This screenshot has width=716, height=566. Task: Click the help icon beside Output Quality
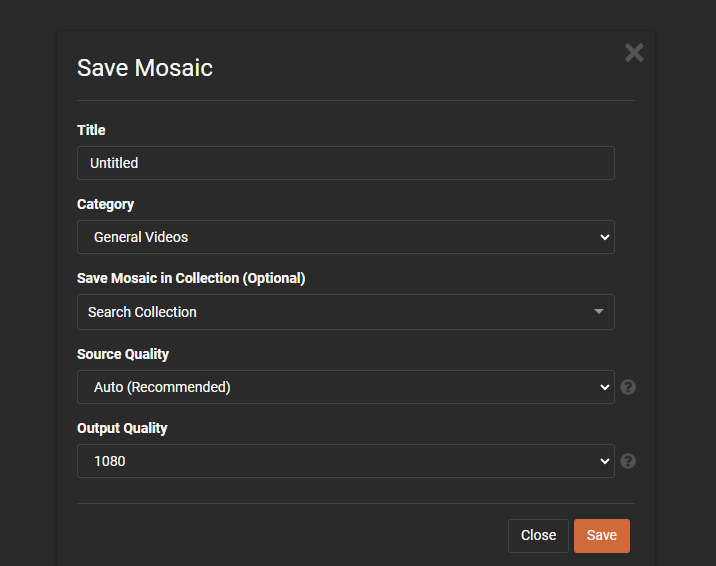628,461
